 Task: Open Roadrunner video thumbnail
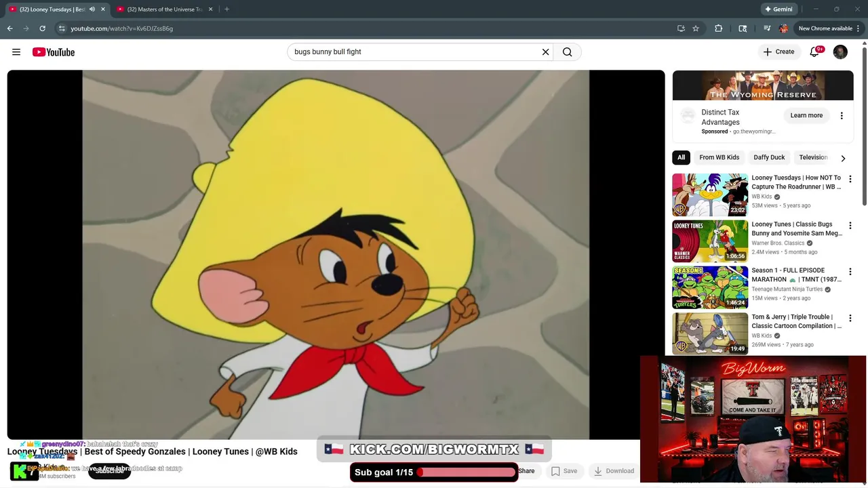pyautogui.click(x=710, y=195)
